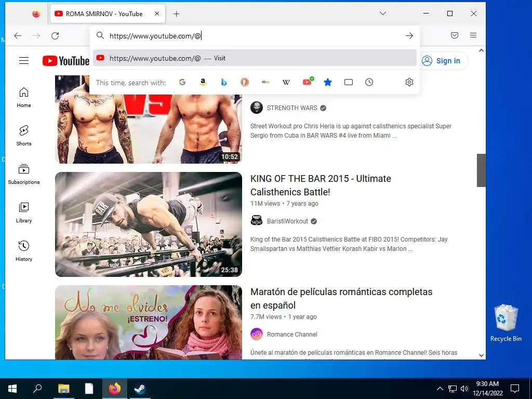Open No me olvides video thumbnail
This screenshot has width=532, height=399.
click(x=149, y=322)
